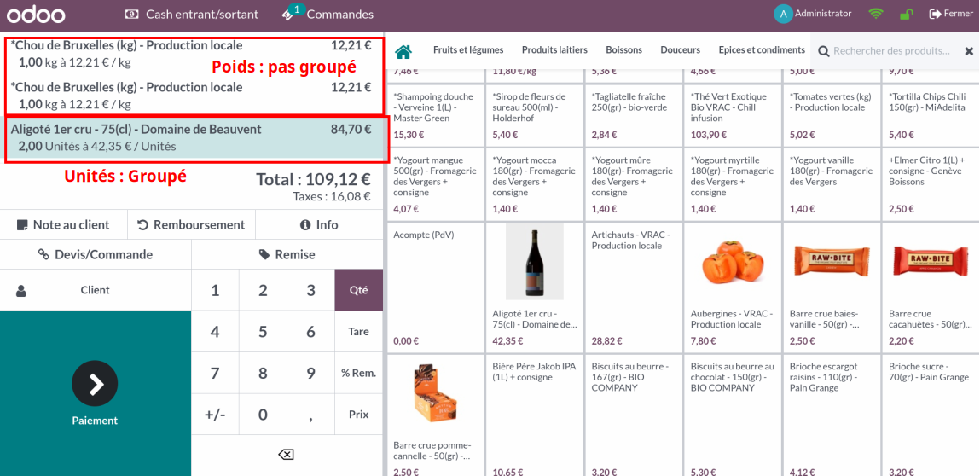
Task: Select the Boissons category
Action: click(623, 50)
